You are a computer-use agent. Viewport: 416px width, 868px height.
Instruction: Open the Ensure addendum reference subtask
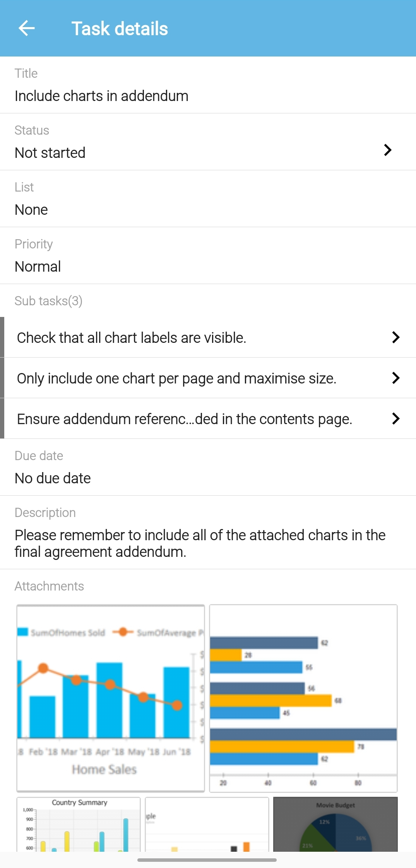pyautogui.click(x=185, y=419)
